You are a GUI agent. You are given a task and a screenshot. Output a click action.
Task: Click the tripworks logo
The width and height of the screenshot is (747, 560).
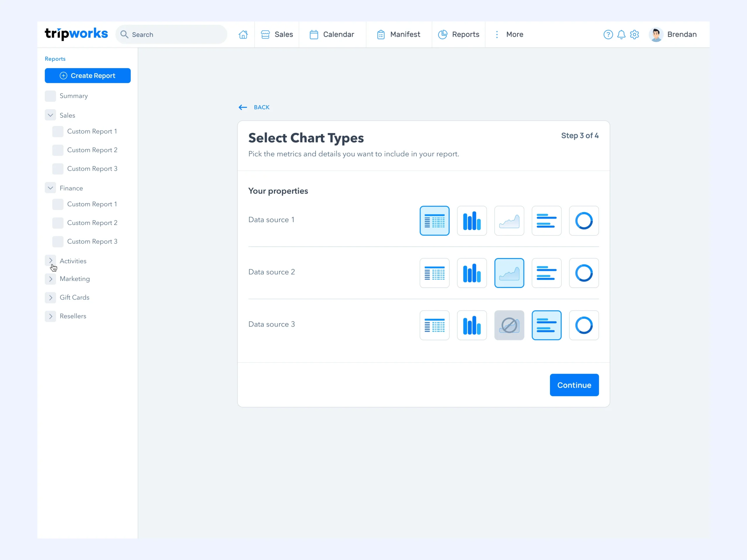tap(76, 34)
